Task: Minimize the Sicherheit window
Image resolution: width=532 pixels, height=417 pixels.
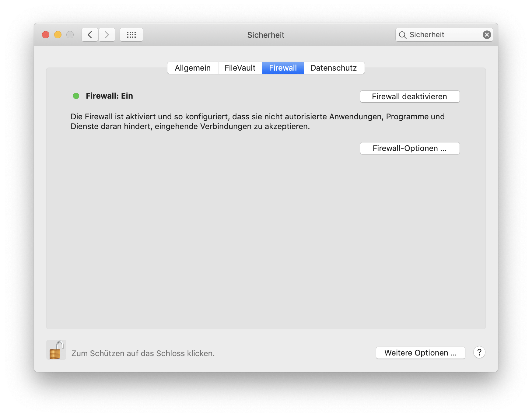Action: tap(58, 35)
